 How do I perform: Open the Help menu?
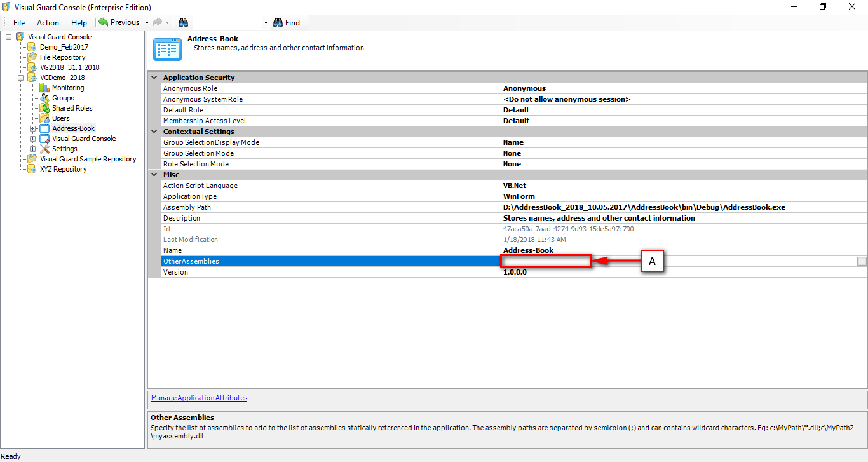pyautogui.click(x=79, y=22)
